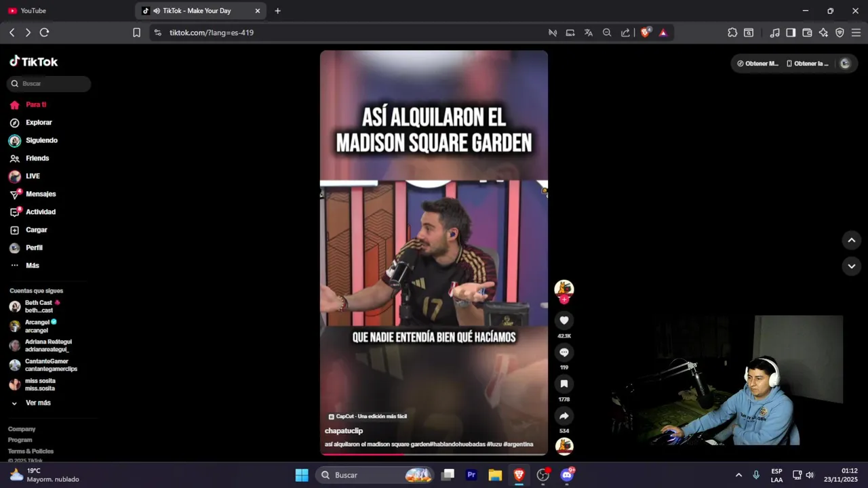Screen dimensions: 868x488
Task: Open site settings icon next to URL
Action: tap(157, 33)
